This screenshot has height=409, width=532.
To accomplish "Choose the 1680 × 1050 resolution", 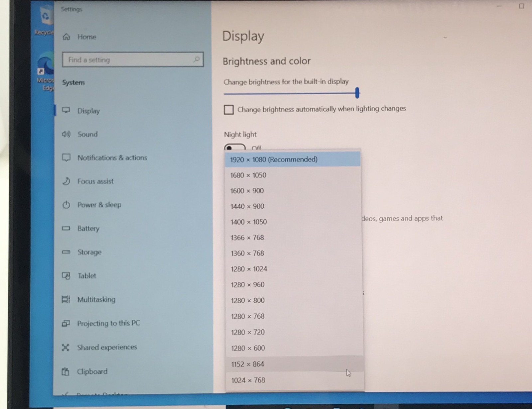I will pos(293,175).
